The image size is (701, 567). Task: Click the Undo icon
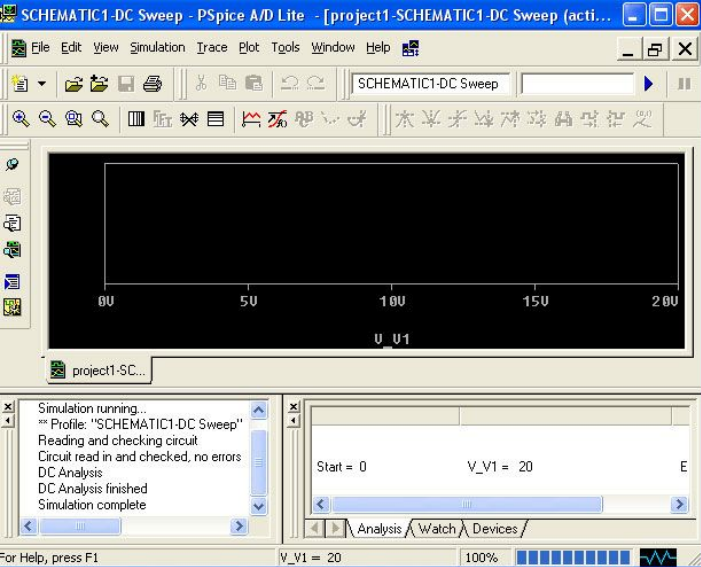pos(289,83)
